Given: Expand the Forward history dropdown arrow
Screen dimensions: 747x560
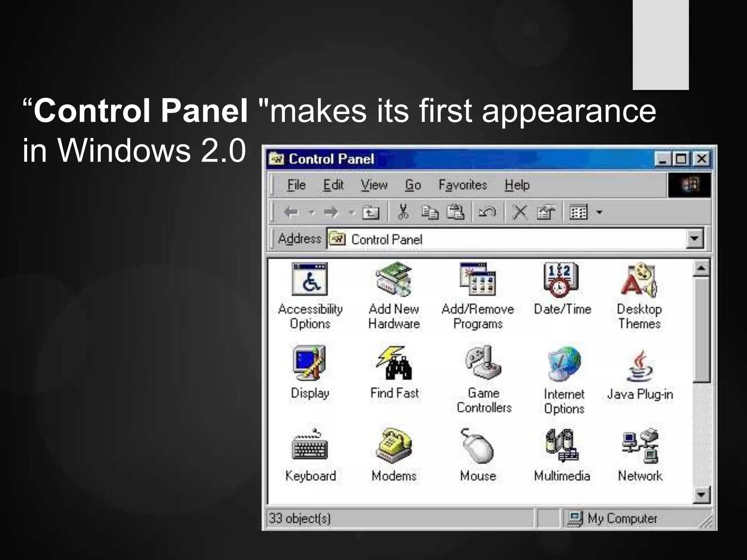Looking at the screenshot, I should (x=351, y=212).
